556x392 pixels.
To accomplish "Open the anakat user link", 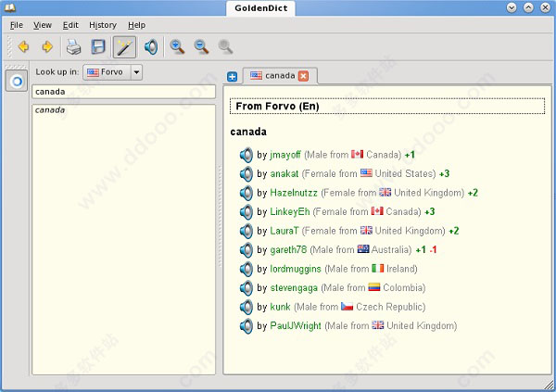I will [x=284, y=174].
